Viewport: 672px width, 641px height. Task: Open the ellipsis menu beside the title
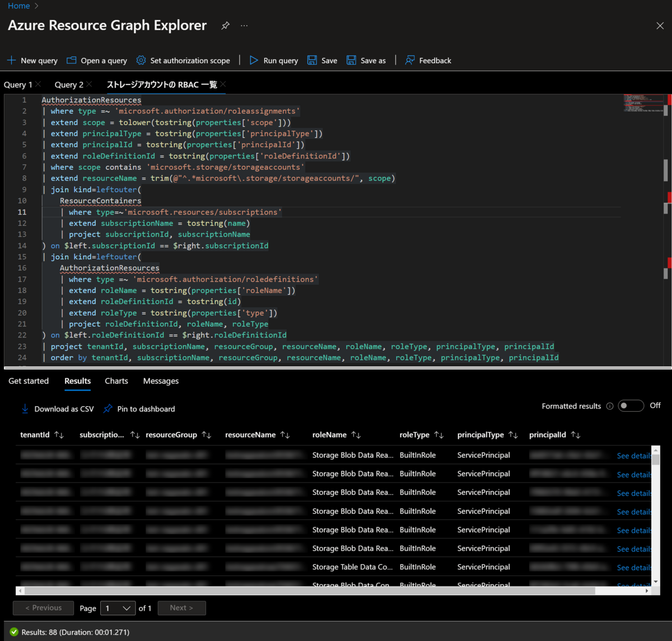(244, 26)
